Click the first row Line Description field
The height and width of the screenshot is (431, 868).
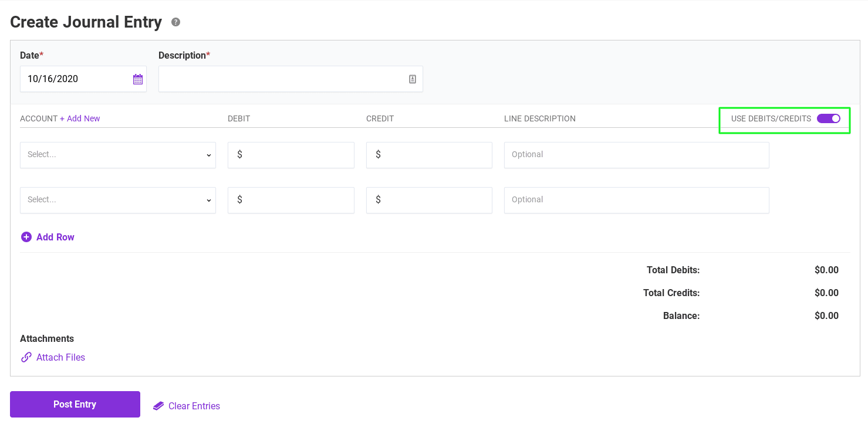tap(637, 155)
